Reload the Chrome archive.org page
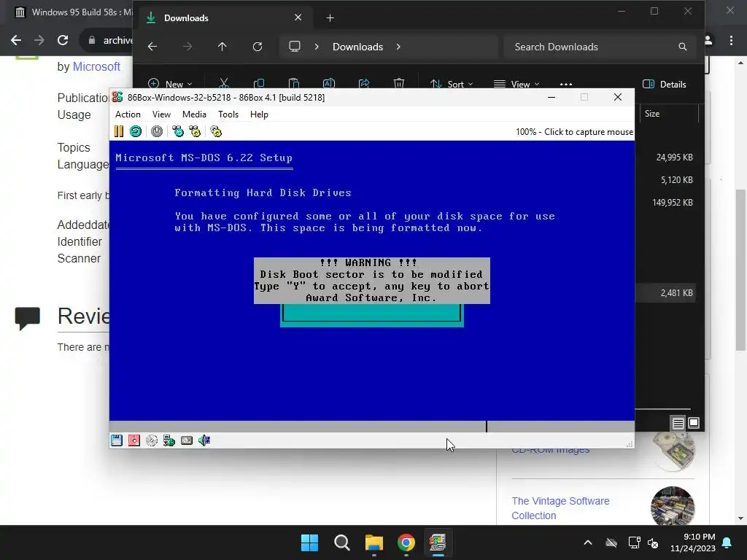 [63, 40]
